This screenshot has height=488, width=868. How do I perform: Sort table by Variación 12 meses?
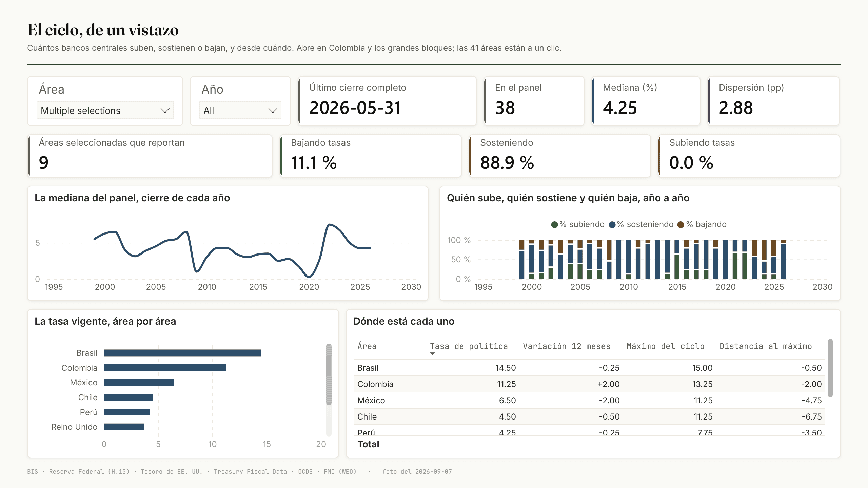point(567,346)
